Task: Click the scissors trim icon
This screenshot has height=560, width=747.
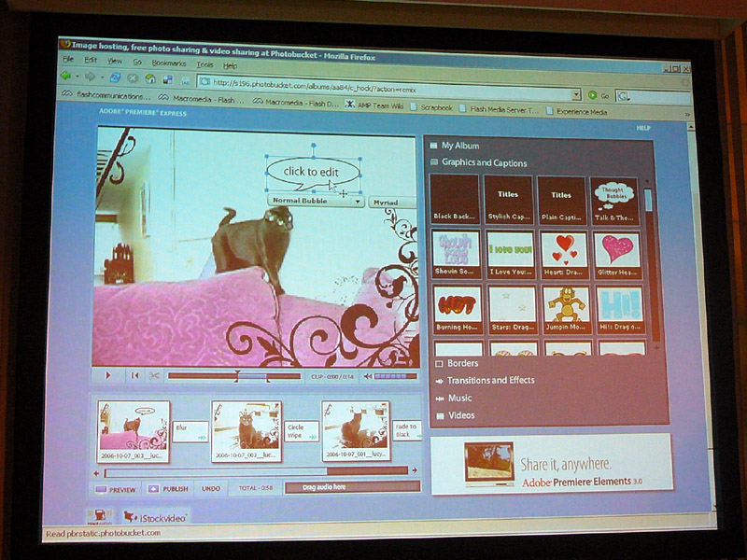Action: coord(154,376)
